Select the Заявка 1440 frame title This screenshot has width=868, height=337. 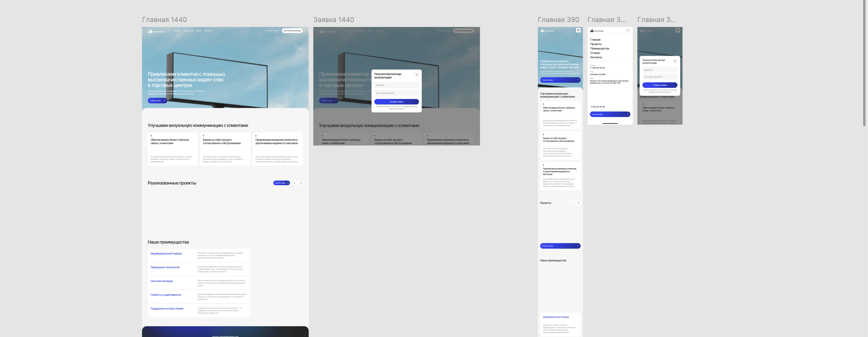coord(334,20)
